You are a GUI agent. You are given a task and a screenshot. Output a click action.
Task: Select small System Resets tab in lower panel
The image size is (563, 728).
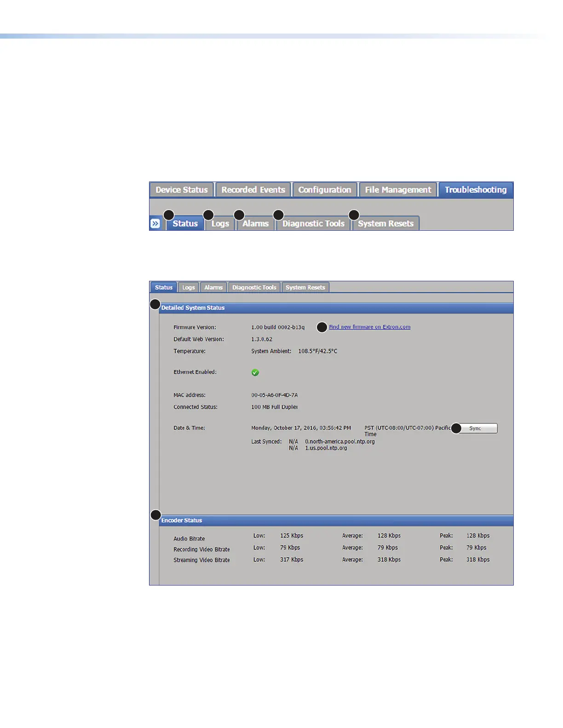point(305,287)
